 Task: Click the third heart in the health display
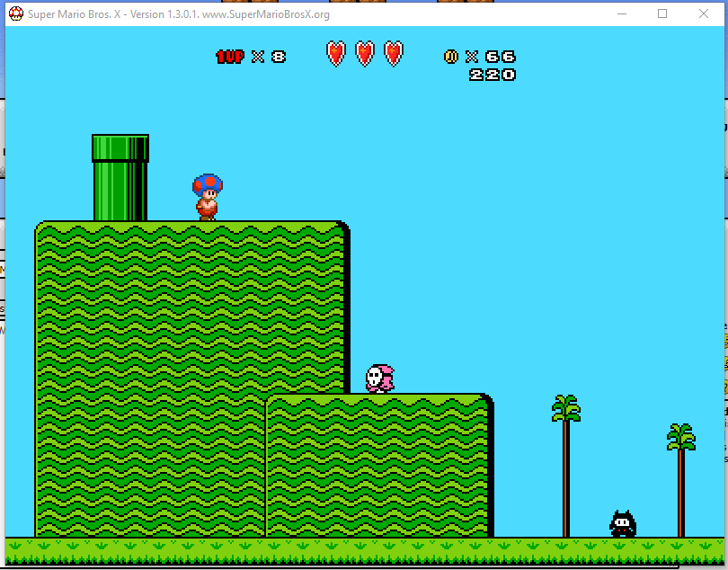point(394,53)
